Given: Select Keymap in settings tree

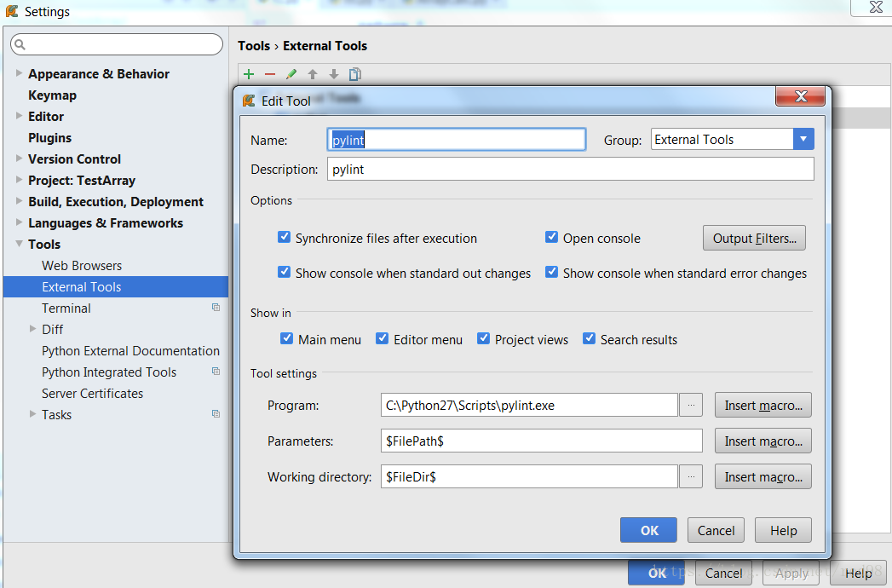Looking at the screenshot, I should [52, 95].
